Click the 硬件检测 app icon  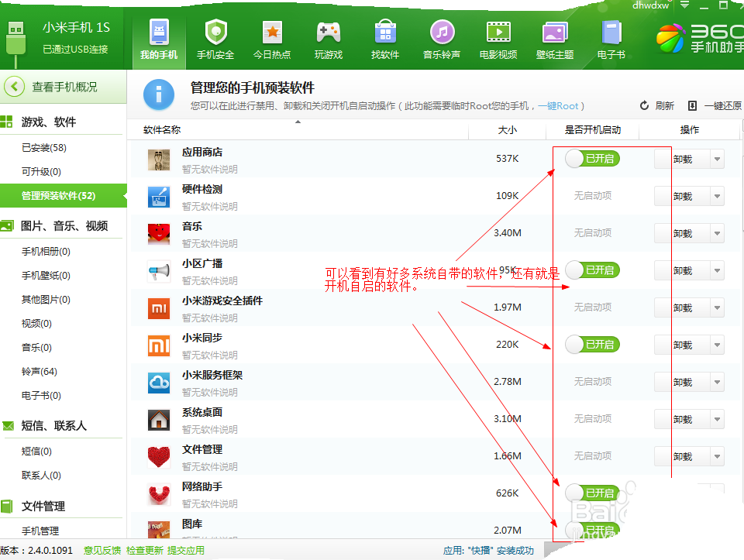(x=158, y=197)
